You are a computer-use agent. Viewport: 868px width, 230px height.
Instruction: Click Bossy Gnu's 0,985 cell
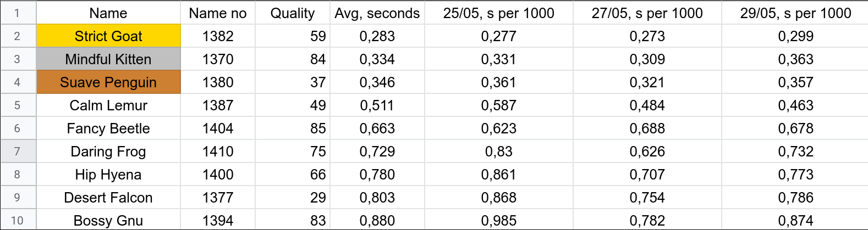[x=498, y=220]
